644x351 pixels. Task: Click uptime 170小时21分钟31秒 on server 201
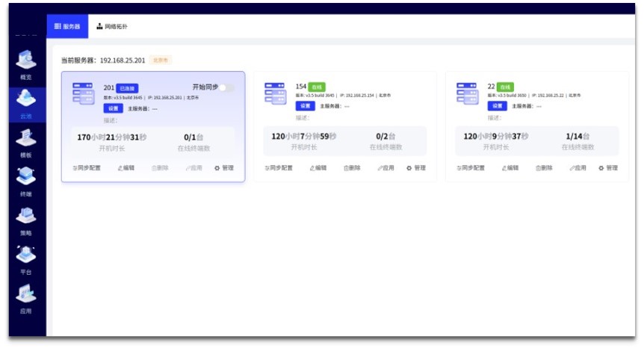[112, 137]
